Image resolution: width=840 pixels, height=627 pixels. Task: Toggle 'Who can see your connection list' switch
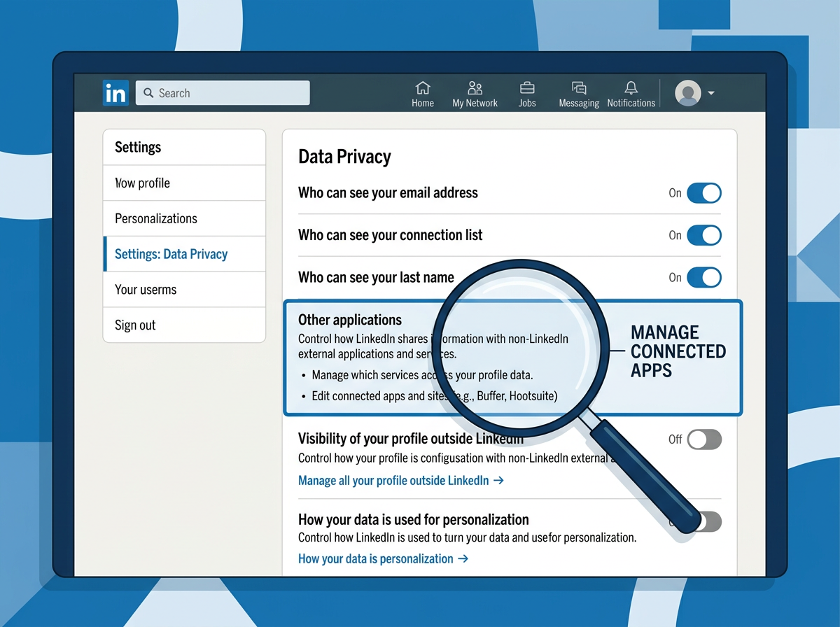(703, 235)
